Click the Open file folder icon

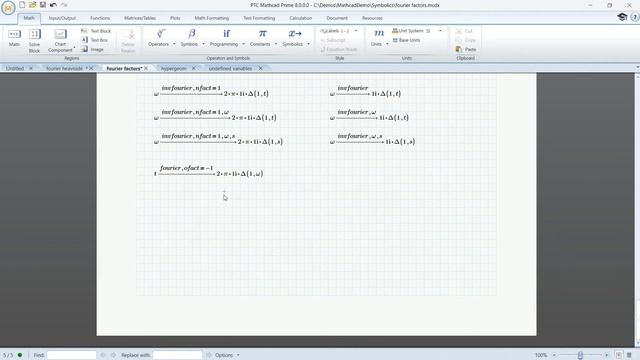(33, 5)
